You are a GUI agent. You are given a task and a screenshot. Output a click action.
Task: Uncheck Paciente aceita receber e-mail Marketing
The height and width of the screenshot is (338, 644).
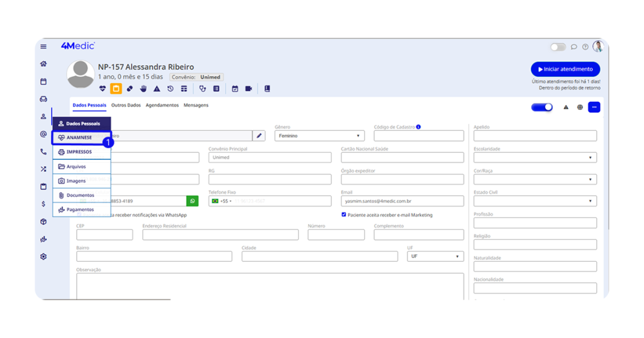[344, 215]
